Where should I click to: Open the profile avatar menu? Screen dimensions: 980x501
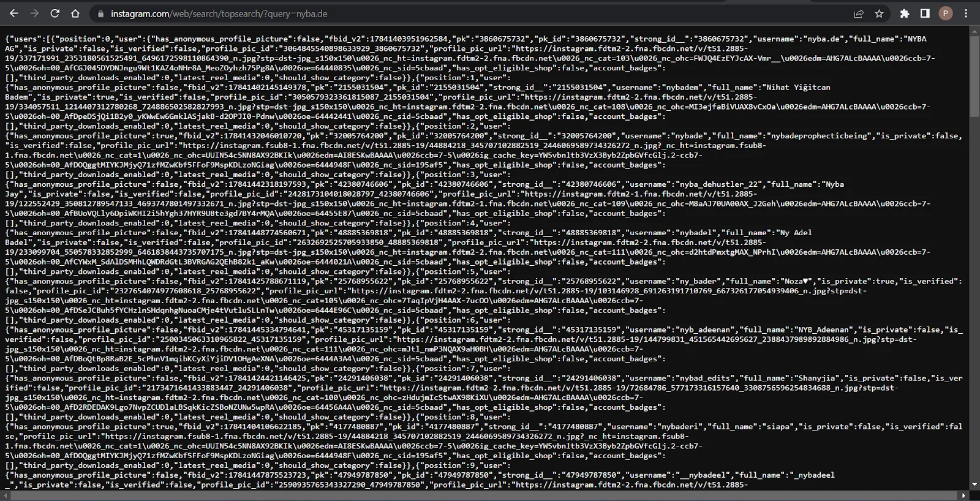[946, 13]
